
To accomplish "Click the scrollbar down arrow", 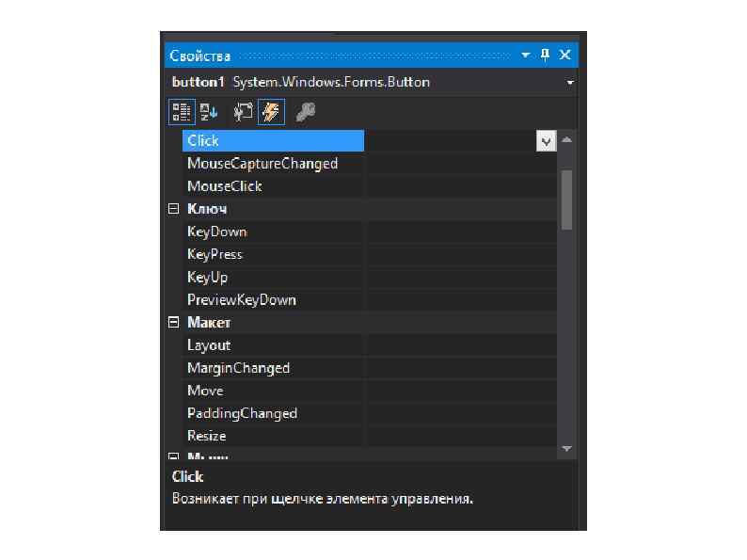I will tap(567, 449).
